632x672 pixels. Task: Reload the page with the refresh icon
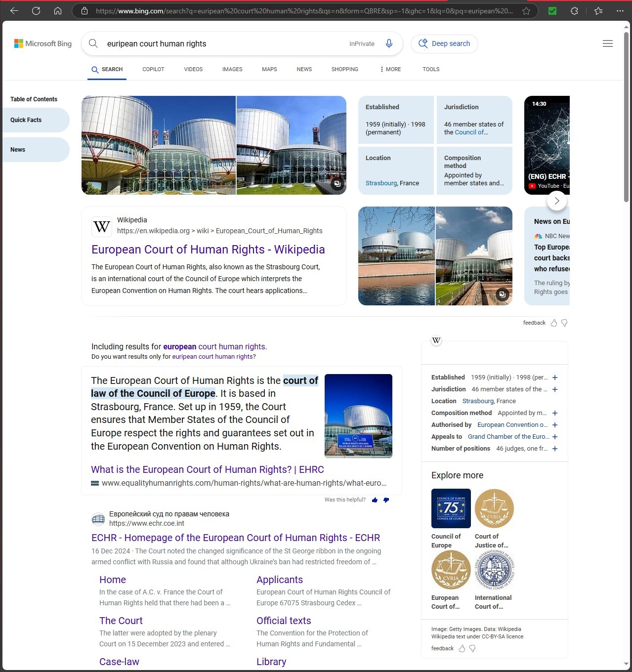coord(36,10)
